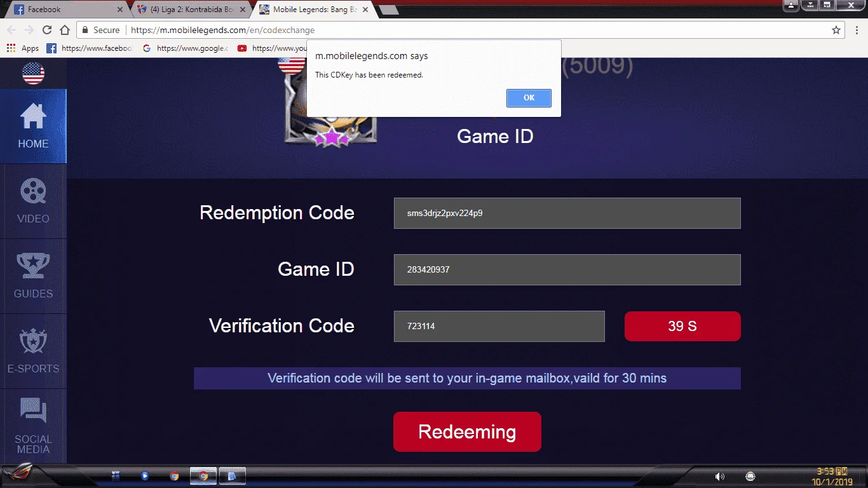
Task: Go to browser home page
Action: coord(65,30)
